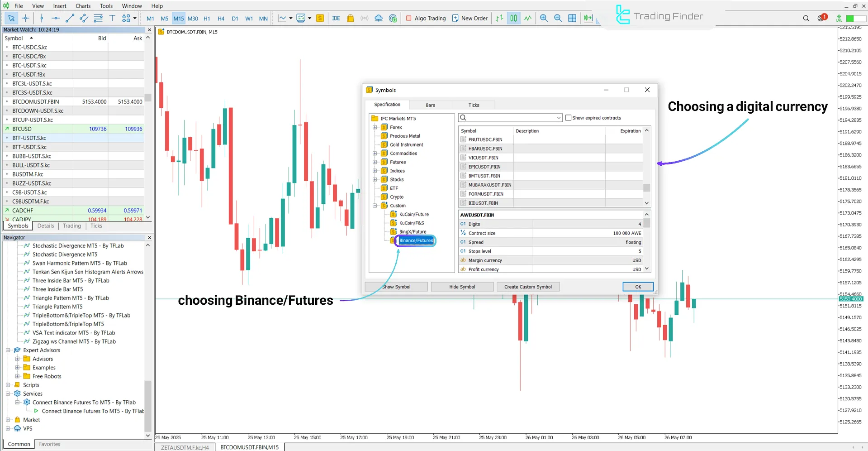
Task: Expand the Indices folder
Action: [x=375, y=171]
